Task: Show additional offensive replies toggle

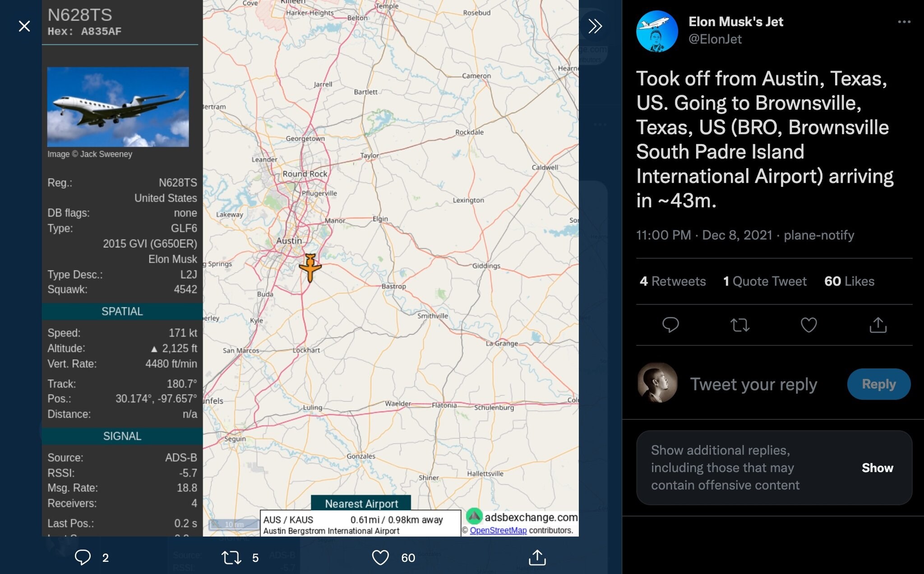Action: [x=877, y=468]
